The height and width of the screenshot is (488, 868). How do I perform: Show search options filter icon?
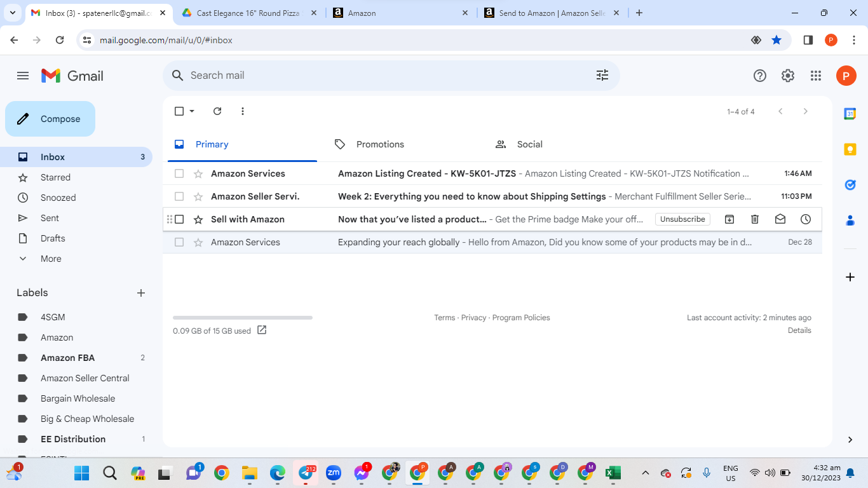(x=602, y=75)
